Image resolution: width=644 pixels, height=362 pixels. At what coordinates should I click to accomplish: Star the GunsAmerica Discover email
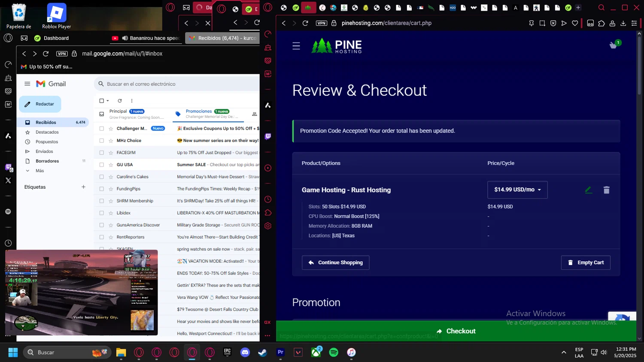[111, 225]
